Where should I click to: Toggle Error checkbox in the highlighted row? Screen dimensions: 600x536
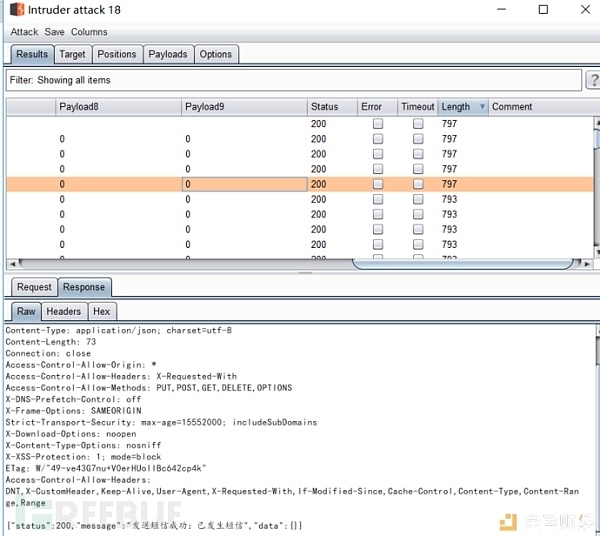point(378,184)
